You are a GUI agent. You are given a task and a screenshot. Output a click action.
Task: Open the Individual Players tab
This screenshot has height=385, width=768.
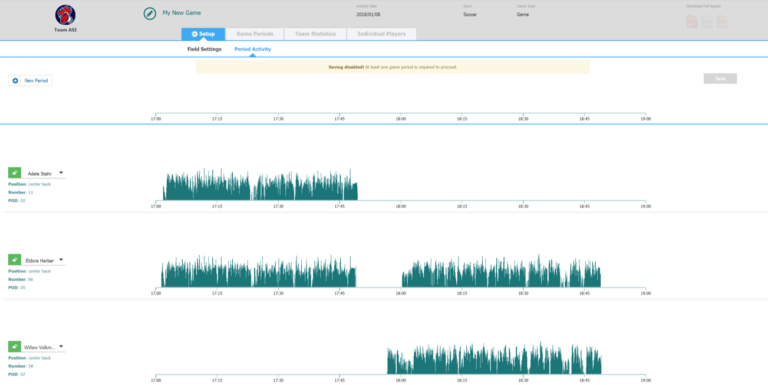point(382,34)
